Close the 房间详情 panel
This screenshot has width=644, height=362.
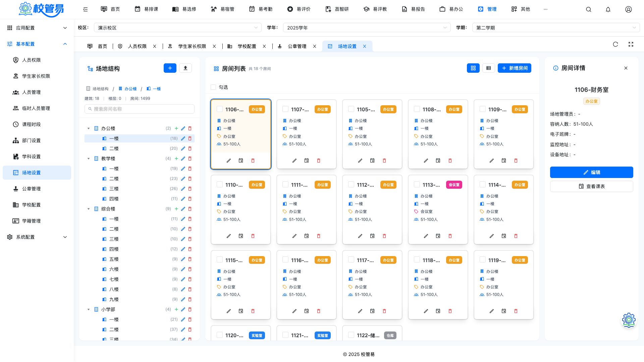tap(626, 68)
